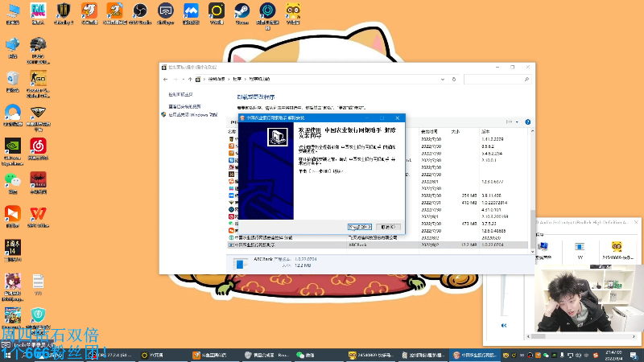
Task: Launch the Fall Guys desktop shortcut
Action: (38, 14)
